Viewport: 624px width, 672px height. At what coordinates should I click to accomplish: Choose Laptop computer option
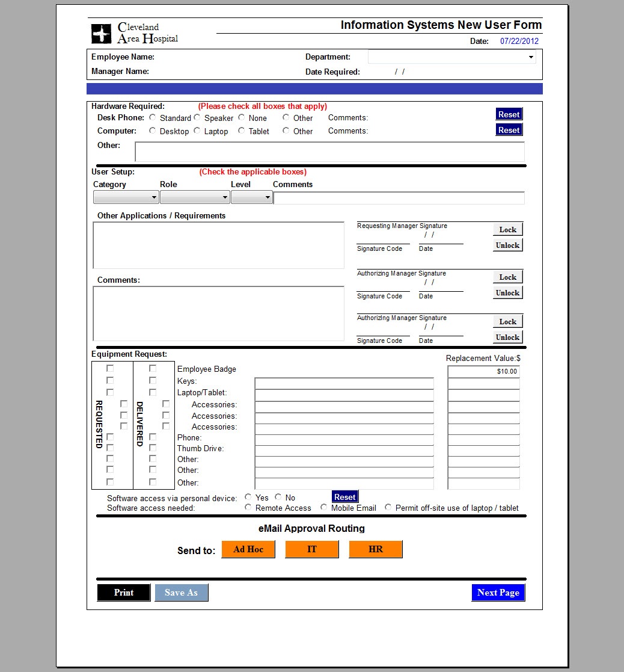pyautogui.click(x=197, y=131)
